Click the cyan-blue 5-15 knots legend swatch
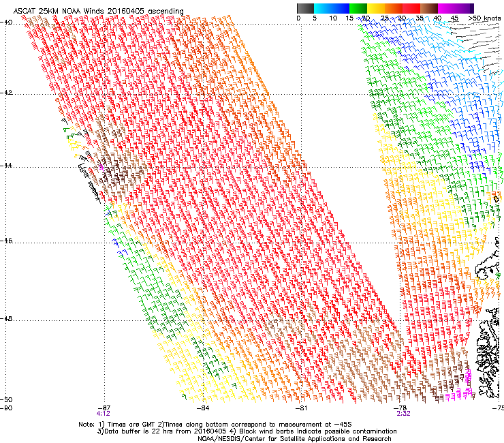Image resolution: width=504 pixels, height=443 pixels. (x=332, y=8)
